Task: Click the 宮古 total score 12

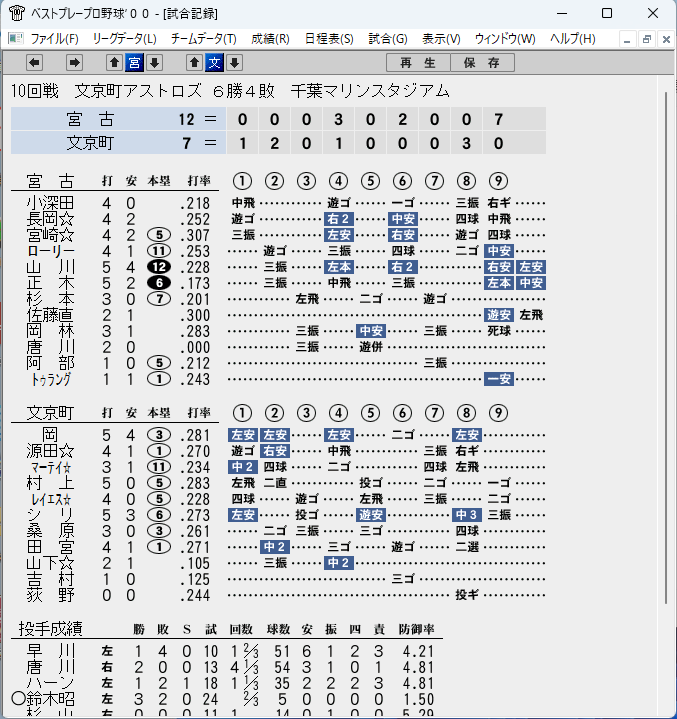Action: point(187,120)
